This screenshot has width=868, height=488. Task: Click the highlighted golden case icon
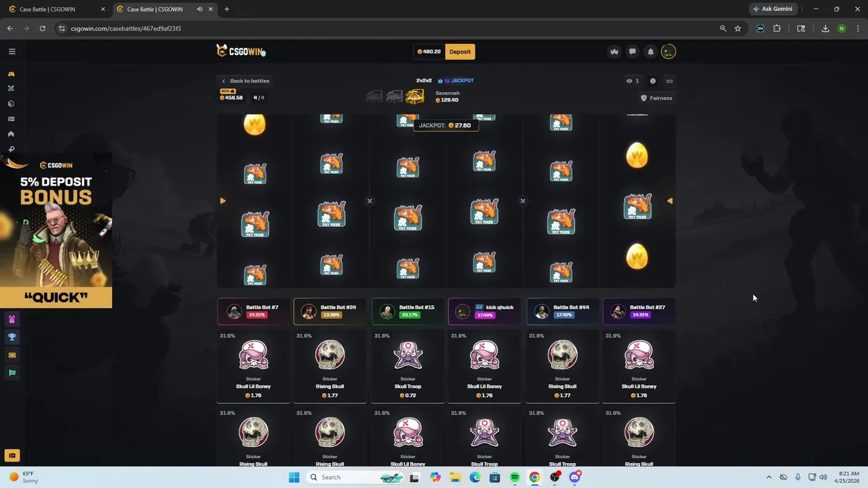click(x=415, y=97)
